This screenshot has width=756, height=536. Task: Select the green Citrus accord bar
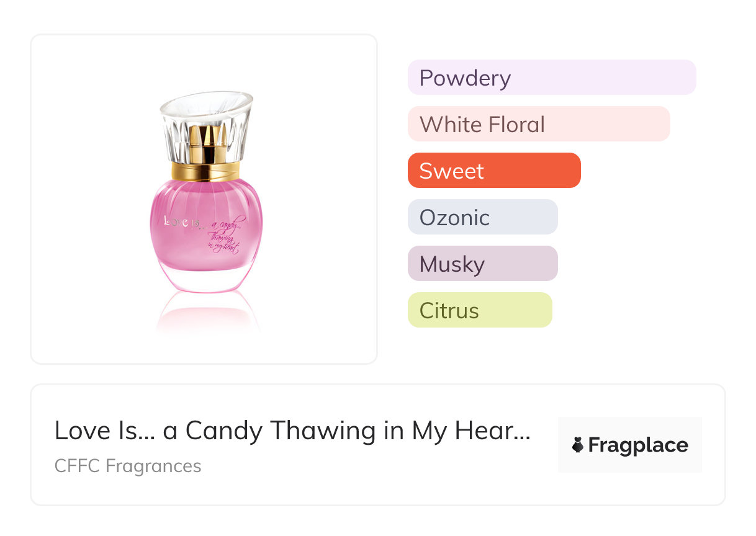point(480,310)
